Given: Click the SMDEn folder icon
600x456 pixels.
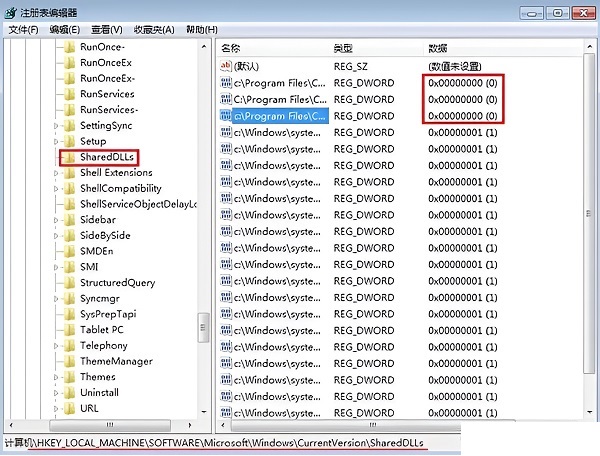Looking at the screenshot, I should (70, 251).
